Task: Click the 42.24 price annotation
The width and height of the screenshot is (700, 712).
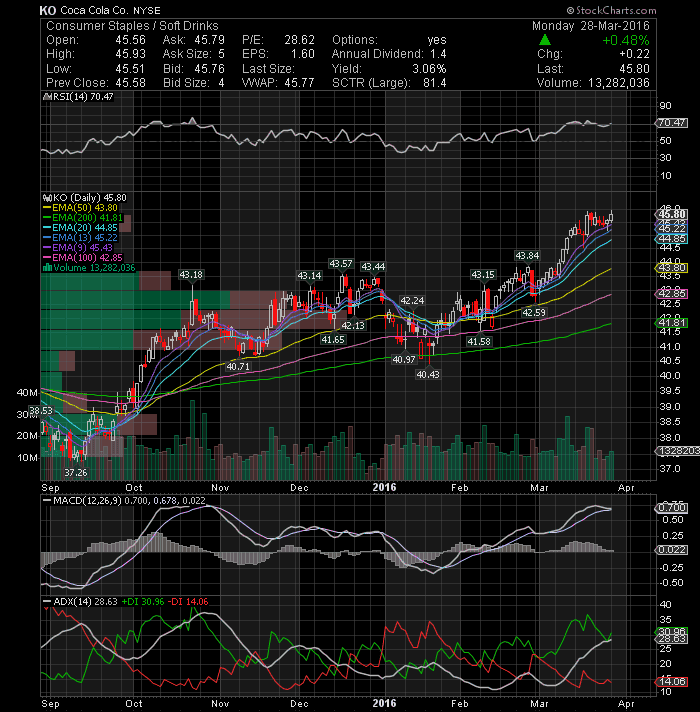Action: tap(412, 301)
